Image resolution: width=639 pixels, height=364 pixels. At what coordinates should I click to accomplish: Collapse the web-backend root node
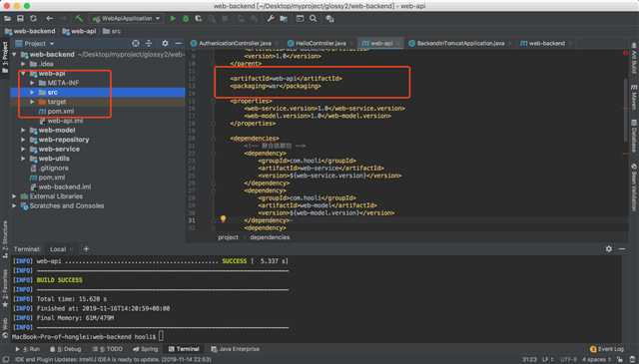tap(14, 54)
